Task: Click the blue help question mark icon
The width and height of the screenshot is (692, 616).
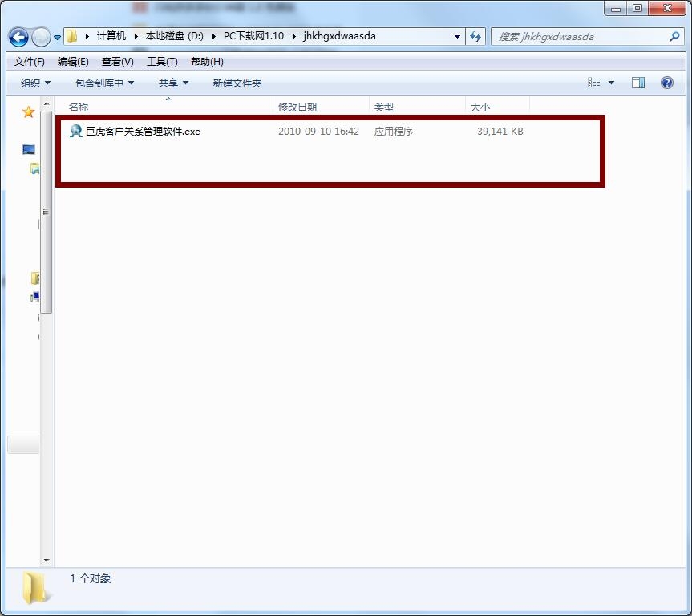Action: (x=667, y=83)
